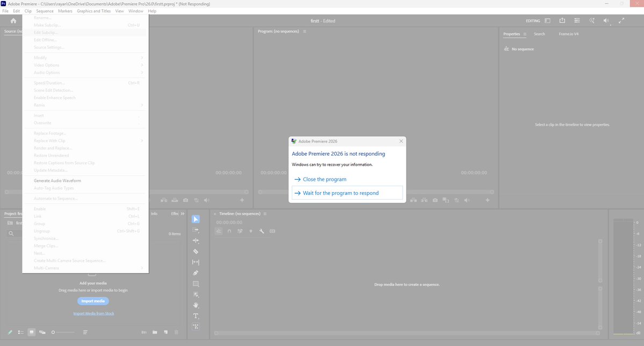Screen dimensions: 644x346
Task: Click the timeline horizontal zoom scrollbar
Action: coord(407,333)
